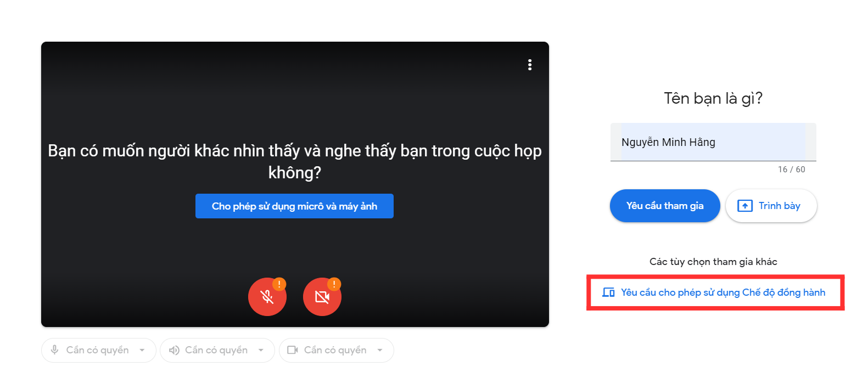This screenshot has height=389, width=868.
Task: Click the speaker icon in permission selector
Action: (173, 350)
